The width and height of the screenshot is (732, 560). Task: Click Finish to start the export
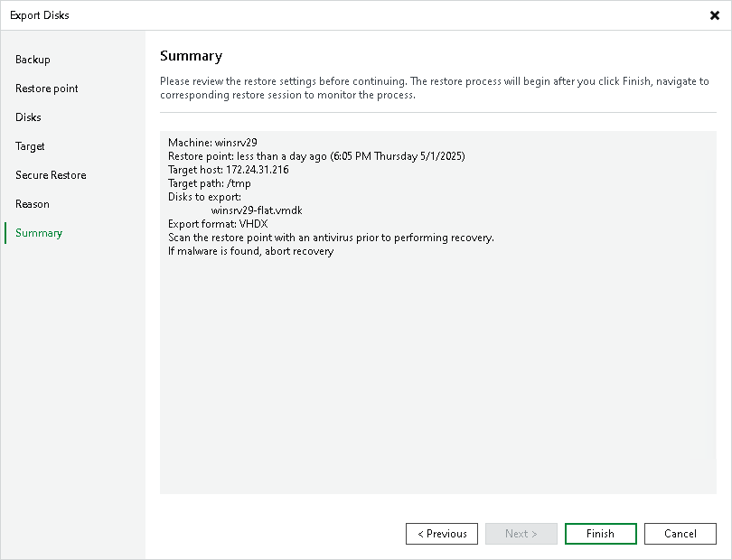click(600, 534)
